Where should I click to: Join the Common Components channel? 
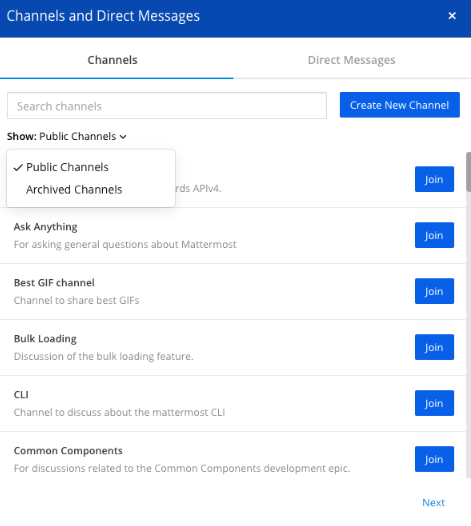tap(434, 459)
